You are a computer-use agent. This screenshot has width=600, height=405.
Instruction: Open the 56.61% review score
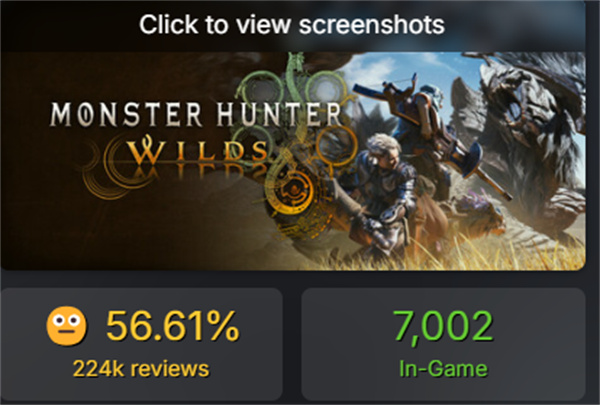pyautogui.click(x=173, y=326)
